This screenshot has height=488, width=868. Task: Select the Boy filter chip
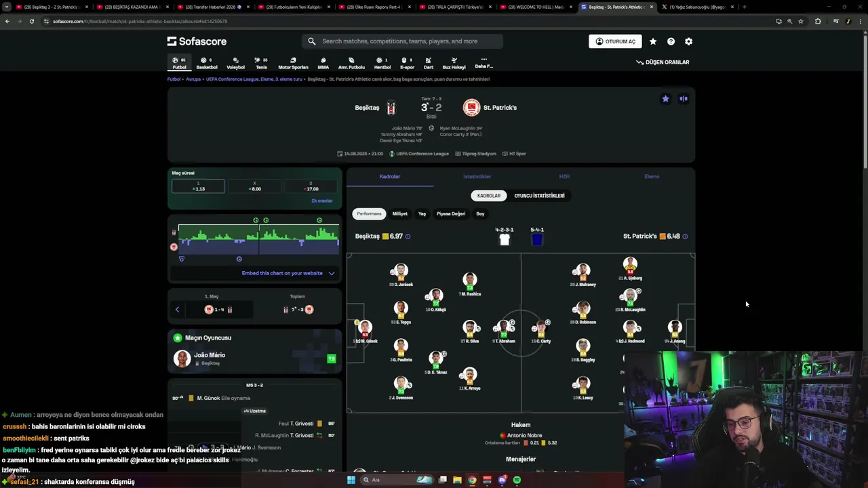coord(480,213)
